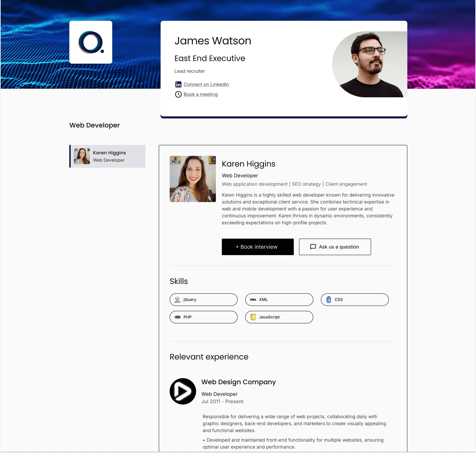Click the jQuery skill icon

(x=178, y=299)
